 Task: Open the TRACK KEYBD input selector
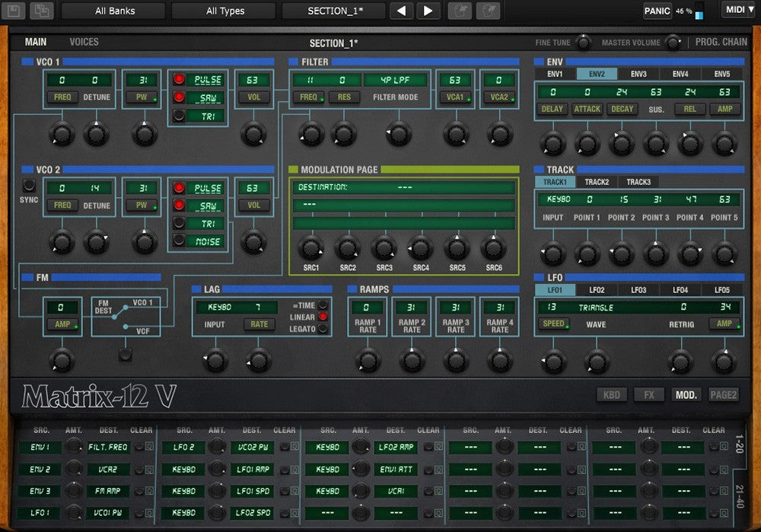tap(558, 199)
